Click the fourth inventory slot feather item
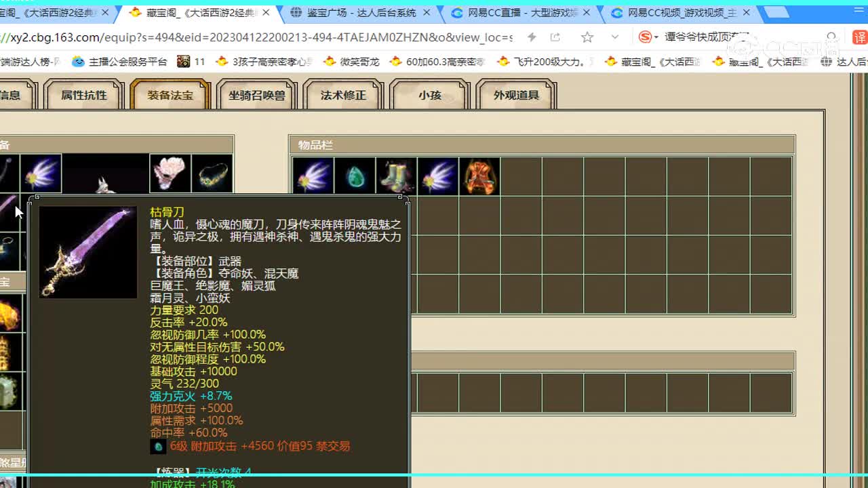Viewport: 868px width, 488px height. [438, 176]
